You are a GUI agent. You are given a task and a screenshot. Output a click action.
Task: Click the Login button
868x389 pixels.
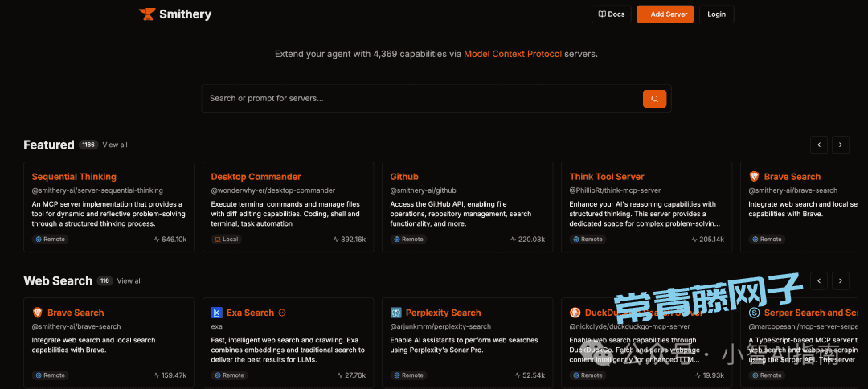pyautogui.click(x=716, y=14)
